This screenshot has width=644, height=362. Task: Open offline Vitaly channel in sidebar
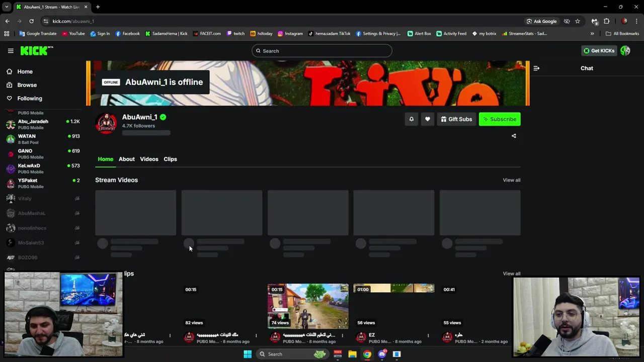click(43, 199)
